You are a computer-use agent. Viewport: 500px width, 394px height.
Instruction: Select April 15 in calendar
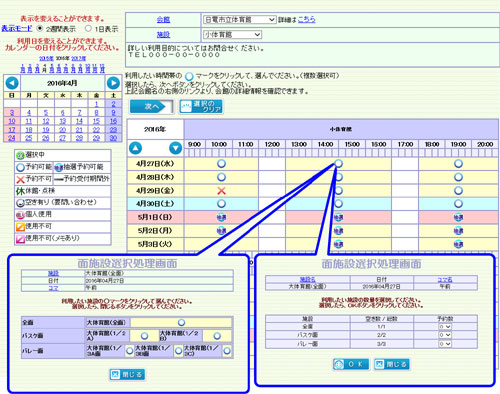click(x=96, y=121)
